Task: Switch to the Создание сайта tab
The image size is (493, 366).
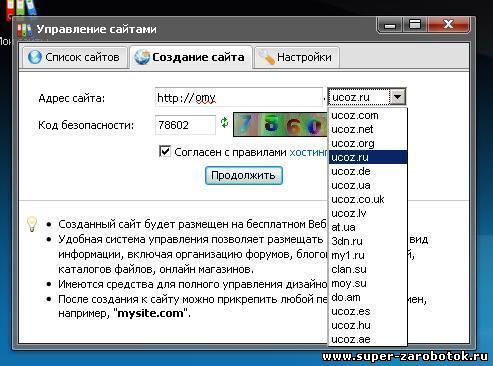Action: (x=191, y=57)
